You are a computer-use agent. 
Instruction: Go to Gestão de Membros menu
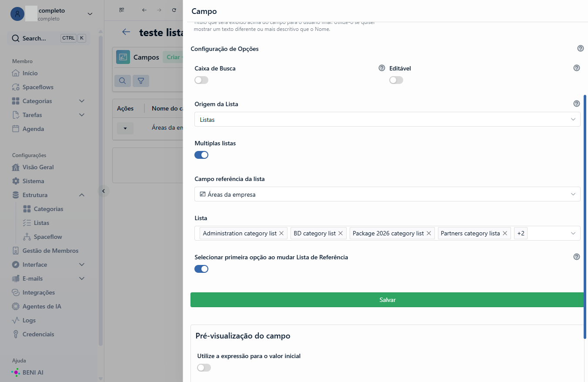[x=50, y=251]
